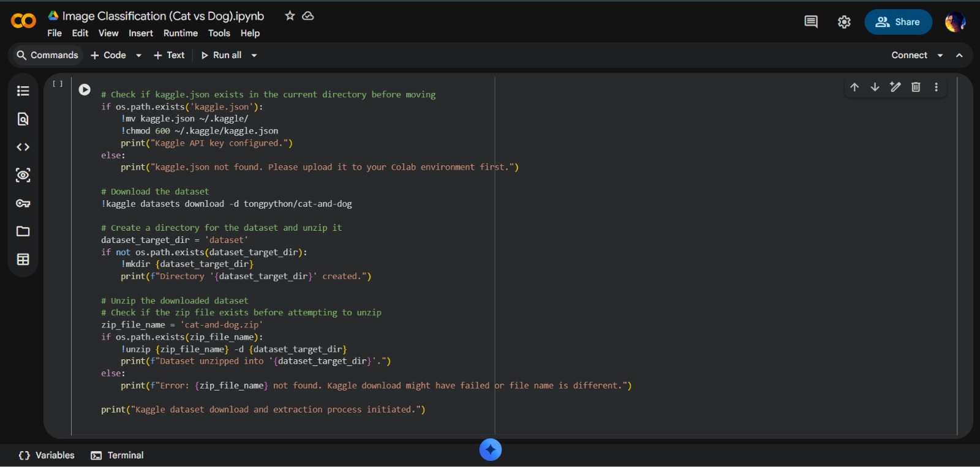The height and width of the screenshot is (467, 980).
Task: Open find and replace sidebar icon
Action: pyautogui.click(x=23, y=119)
